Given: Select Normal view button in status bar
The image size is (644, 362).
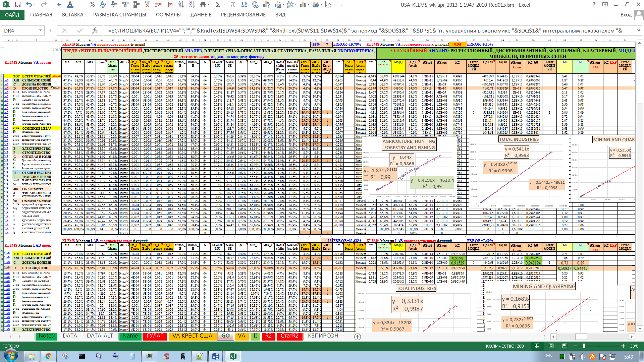Looking at the screenshot, I should point(537,346).
